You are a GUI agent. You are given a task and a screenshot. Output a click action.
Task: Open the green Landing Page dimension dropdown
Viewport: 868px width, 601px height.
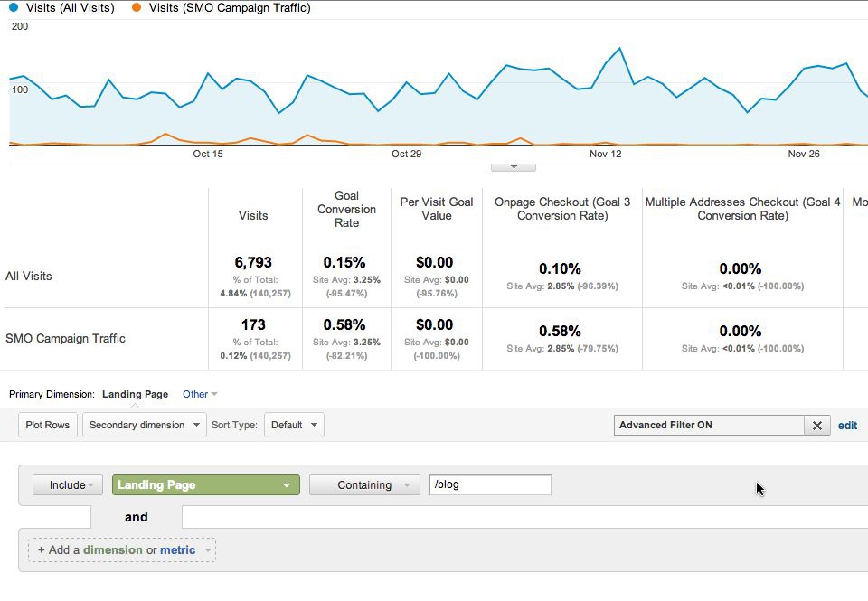tap(206, 484)
